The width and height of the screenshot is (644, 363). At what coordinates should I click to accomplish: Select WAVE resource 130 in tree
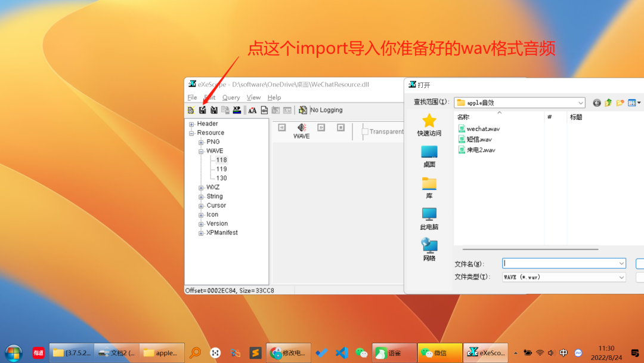coord(221,178)
